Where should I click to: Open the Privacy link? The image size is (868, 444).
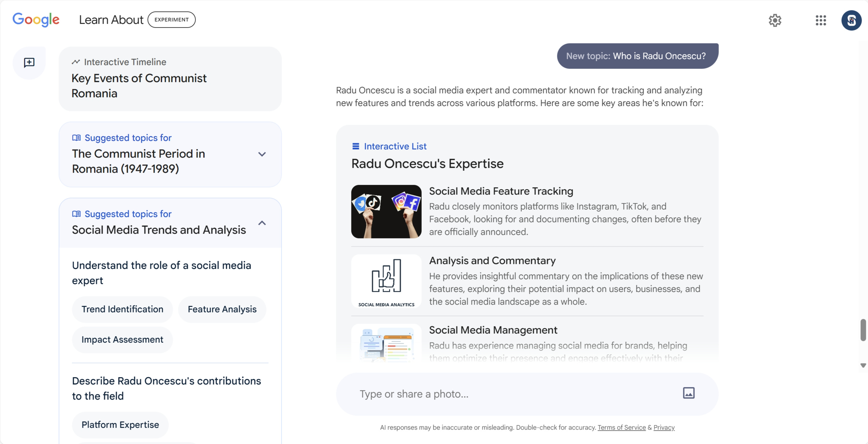tap(664, 428)
